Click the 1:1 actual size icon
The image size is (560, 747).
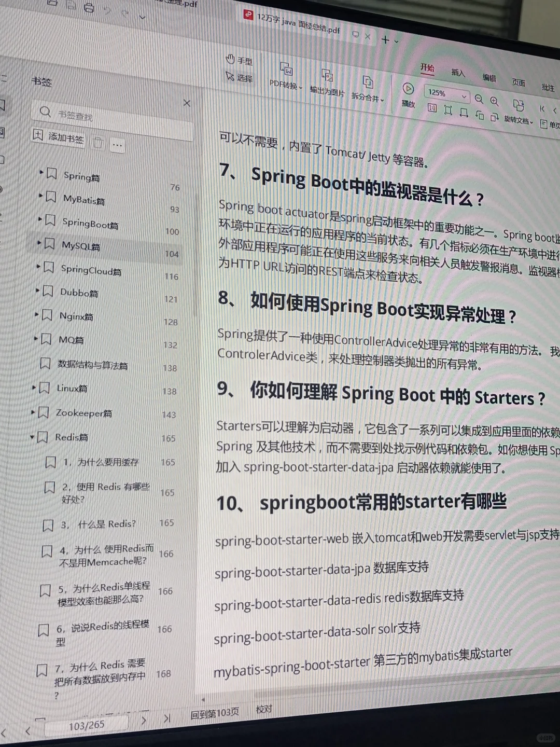point(433,107)
